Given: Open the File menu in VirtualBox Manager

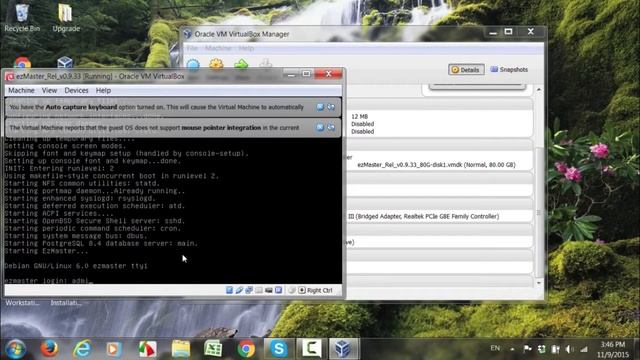Looking at the screenshot, I should coord(192,48).
